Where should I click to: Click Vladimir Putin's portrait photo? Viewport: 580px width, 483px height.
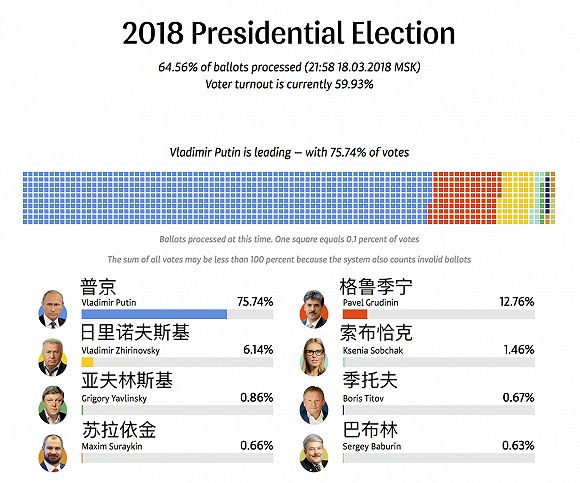(53, 309)
